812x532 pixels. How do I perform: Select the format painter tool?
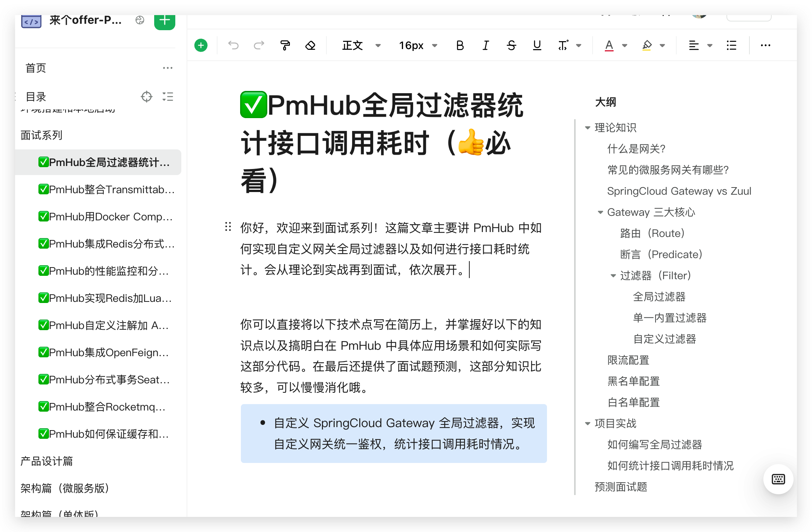click(285, 46)
